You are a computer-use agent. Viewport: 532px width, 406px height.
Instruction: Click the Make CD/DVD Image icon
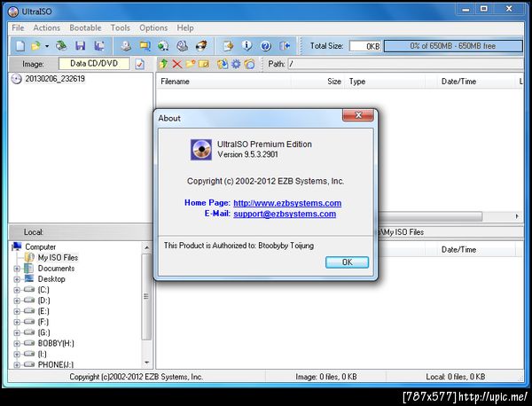tap(126, 46)
